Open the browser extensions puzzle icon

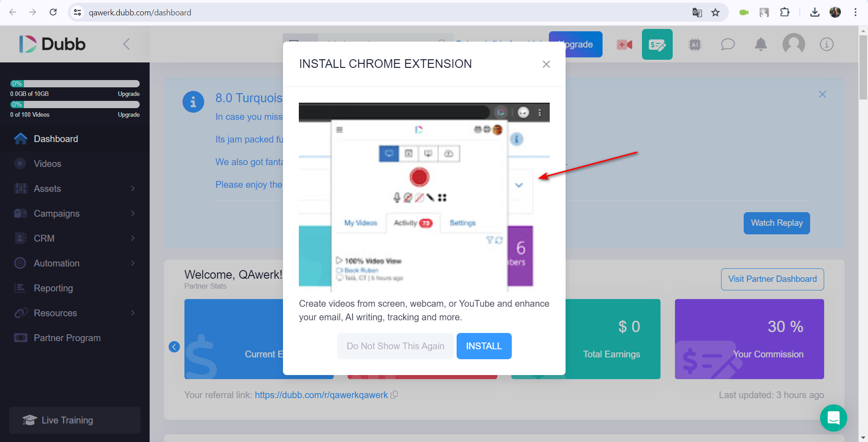[x=785, y=12]
